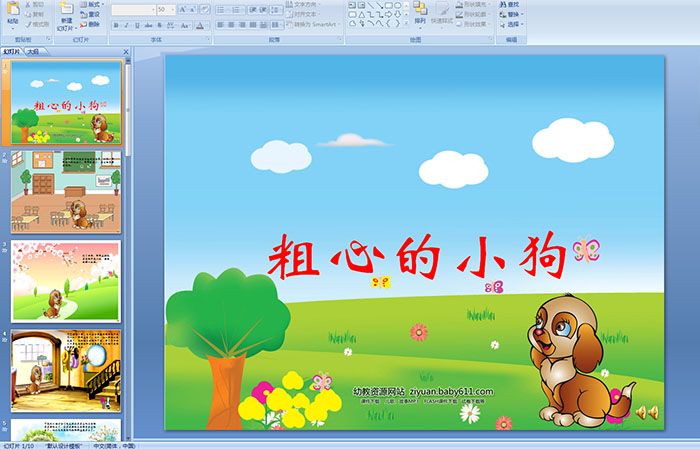Click the Decrease Indent icon
700x449 pixels.
(x=253, y=10)
